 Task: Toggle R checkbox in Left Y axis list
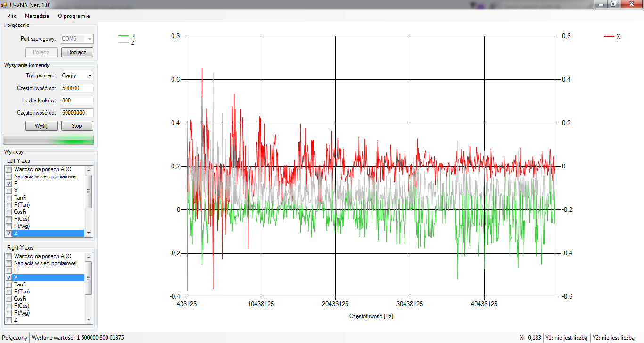pyautogui.click(x=8, y=184)
